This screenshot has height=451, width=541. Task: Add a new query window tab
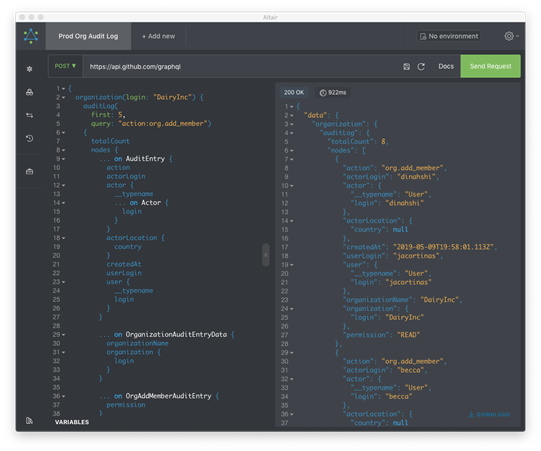pos(159,36)
